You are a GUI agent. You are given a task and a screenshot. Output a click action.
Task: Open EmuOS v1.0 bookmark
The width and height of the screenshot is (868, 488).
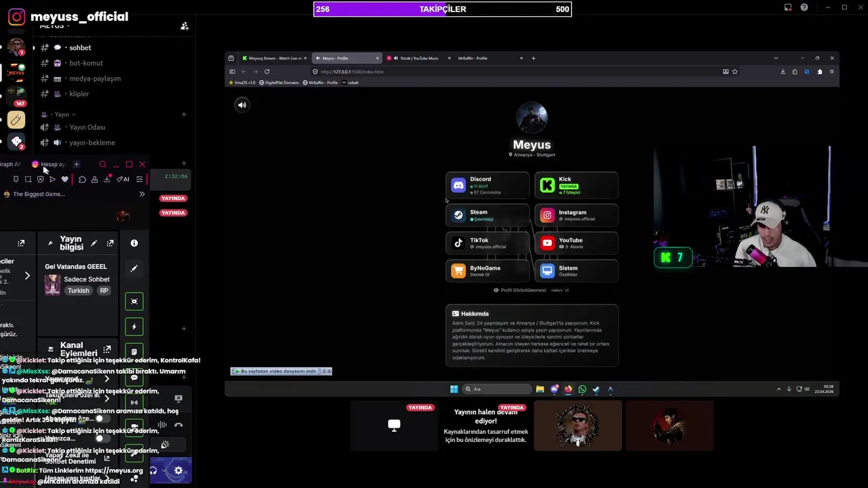tap(242, 83)
